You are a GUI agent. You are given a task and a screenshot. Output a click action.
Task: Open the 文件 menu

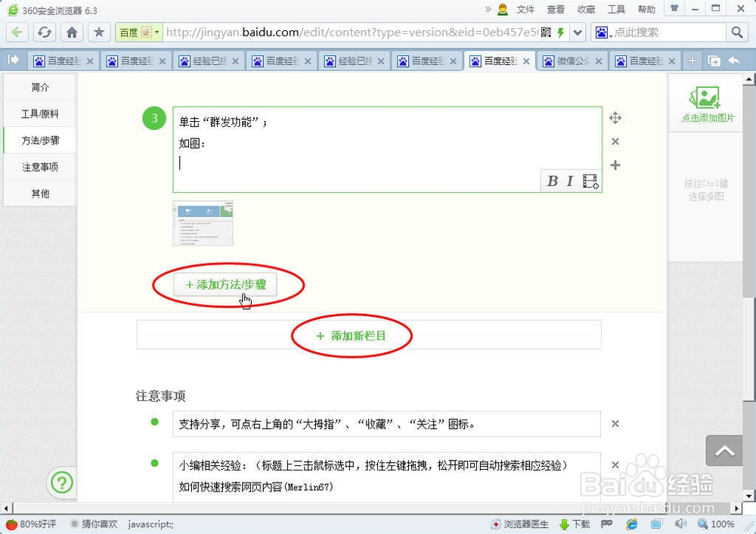(x=525, y=10)
